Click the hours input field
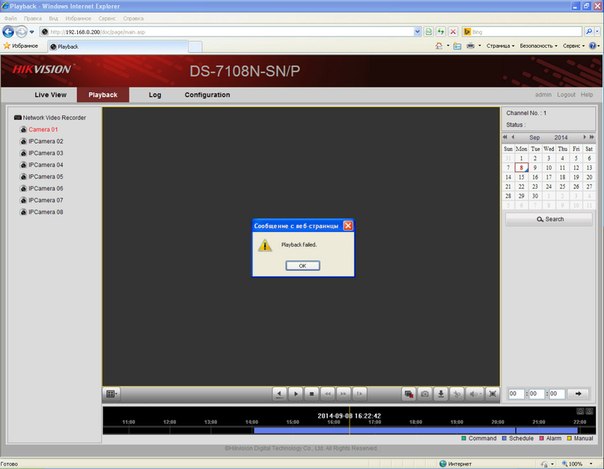This screenshot has height=469, width=604. pos(516,394)
